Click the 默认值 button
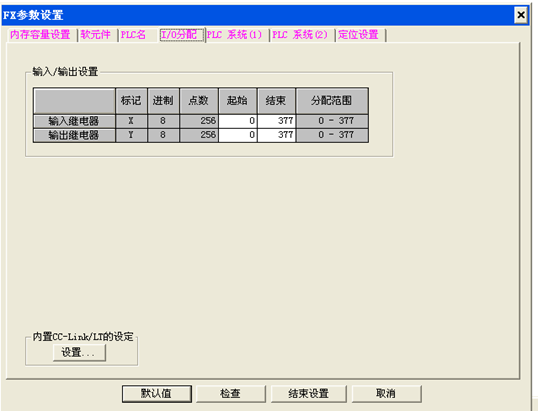538x411 pixels. (x=156, y=394)
